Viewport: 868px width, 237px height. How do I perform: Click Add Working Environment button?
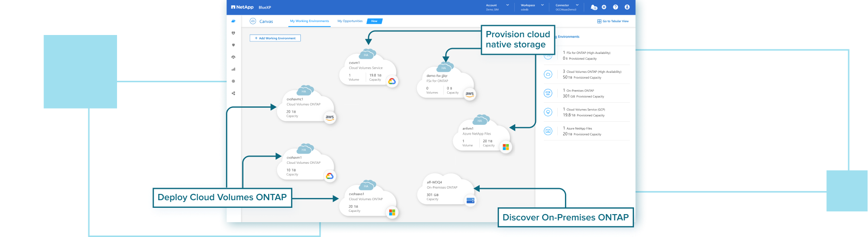[x=275, y=38]
